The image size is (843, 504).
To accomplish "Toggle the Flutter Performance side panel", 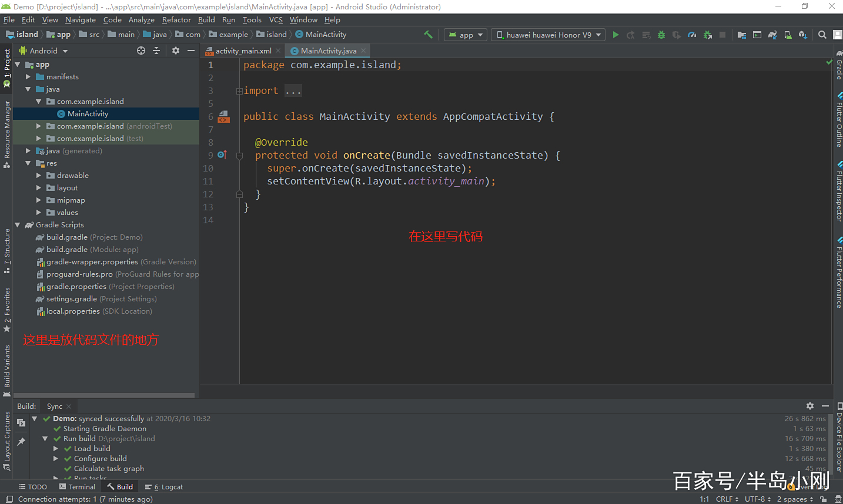I will tap(839, 272).
